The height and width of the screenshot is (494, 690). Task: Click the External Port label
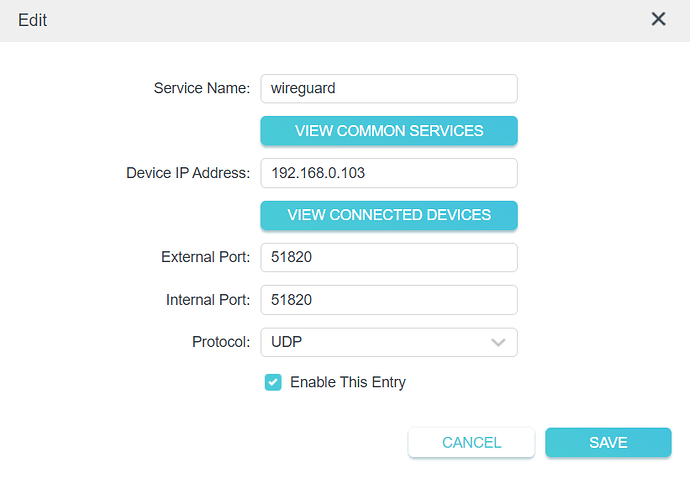[205, 257]
